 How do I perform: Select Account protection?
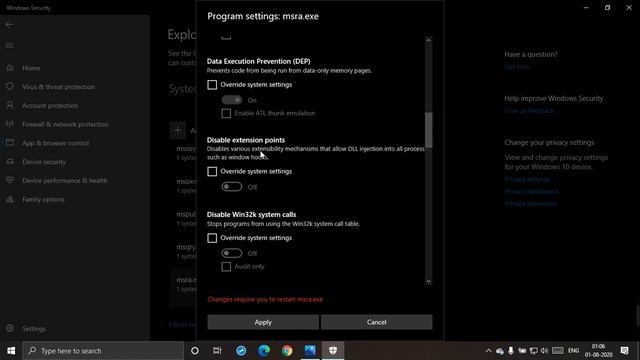[50, 106]
